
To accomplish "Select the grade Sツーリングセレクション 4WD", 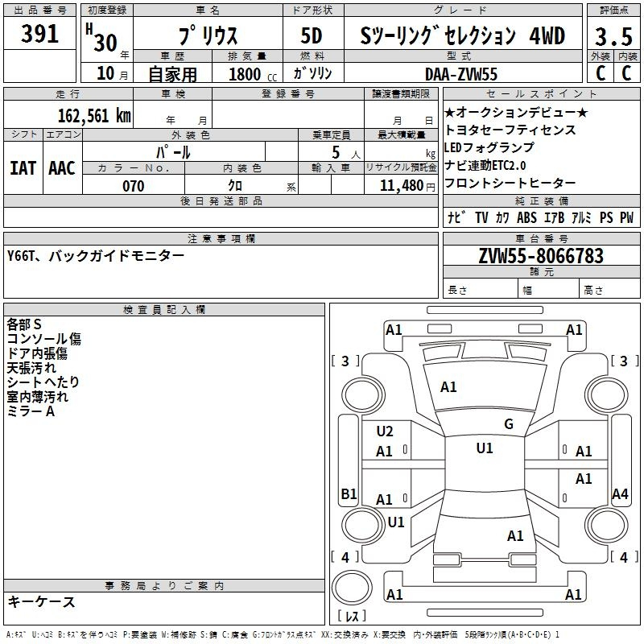I will click(x=462, y=36).
